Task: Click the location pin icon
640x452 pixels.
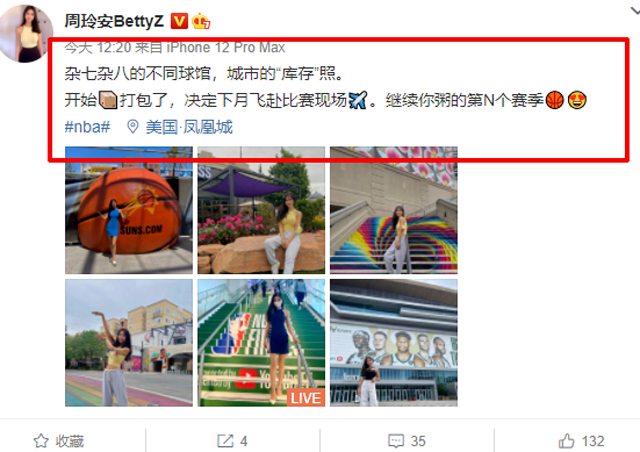Action: pyautogui.click(x=132, y=127)
